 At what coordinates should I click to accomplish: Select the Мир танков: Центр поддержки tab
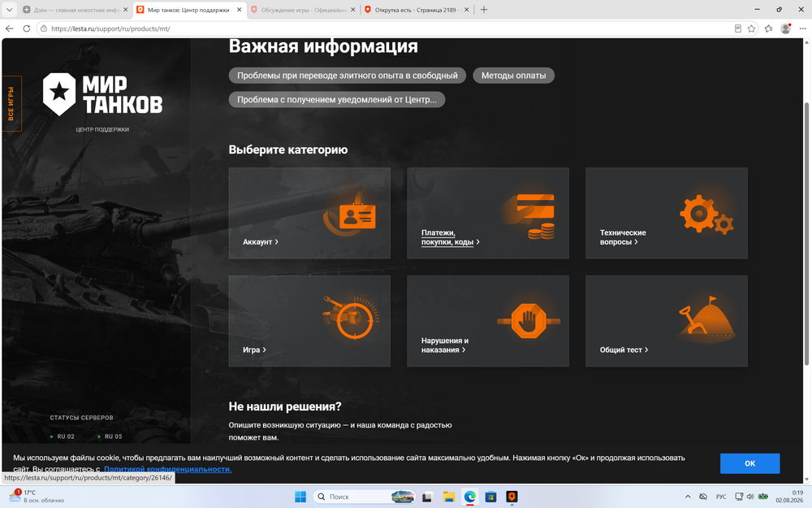(x=188, y=10)
